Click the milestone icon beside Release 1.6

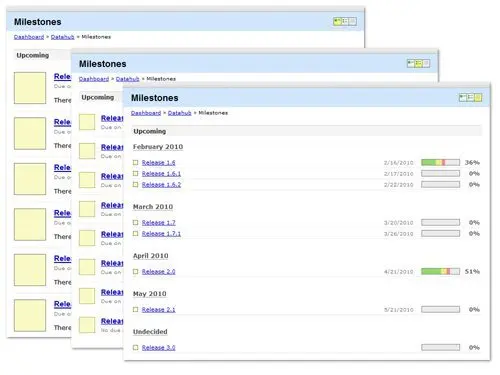tap(135, 163)
